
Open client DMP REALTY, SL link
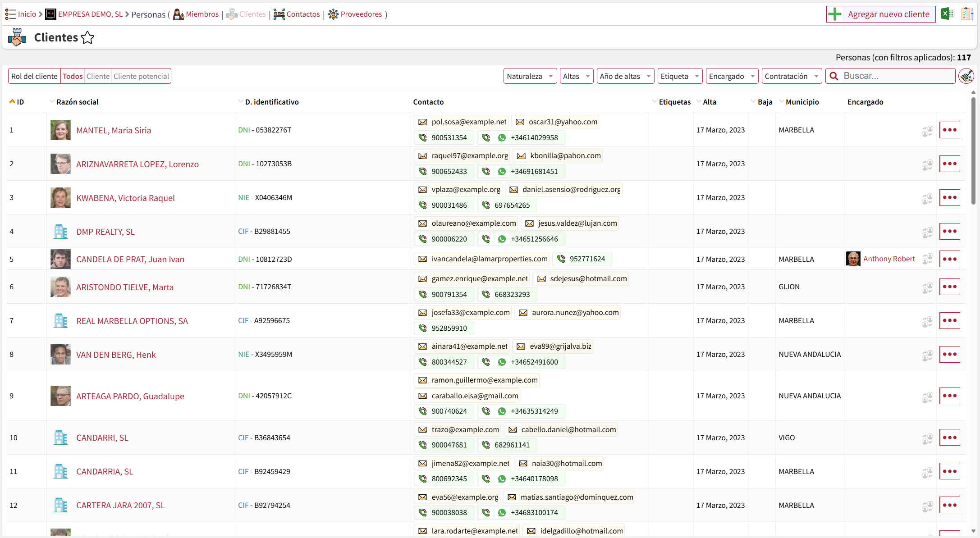105,232
